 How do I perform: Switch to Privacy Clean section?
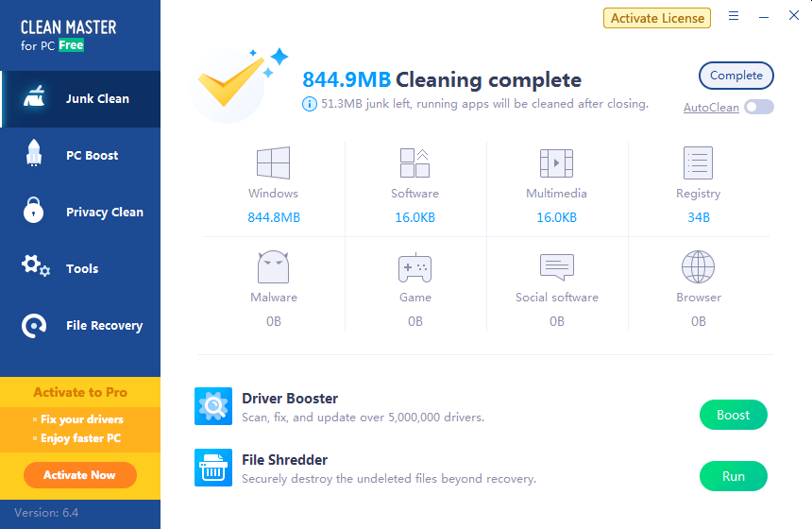(80, 212)
